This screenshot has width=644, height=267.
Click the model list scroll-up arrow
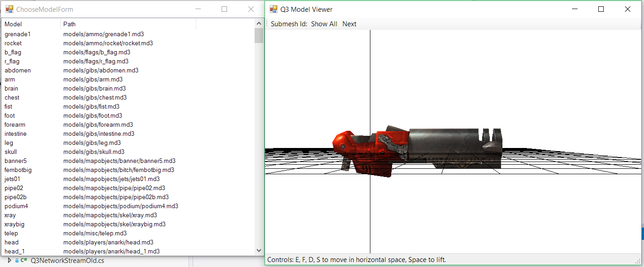[259, 24]
